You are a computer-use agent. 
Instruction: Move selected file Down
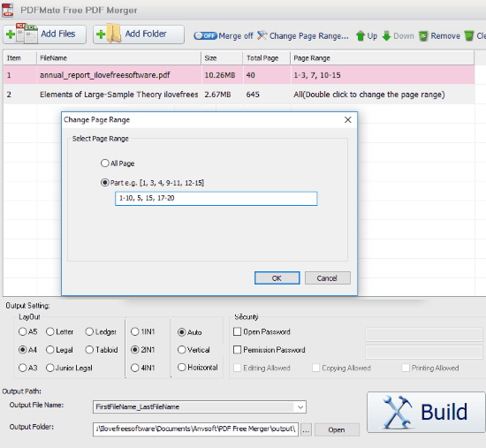tap(399, 36)
